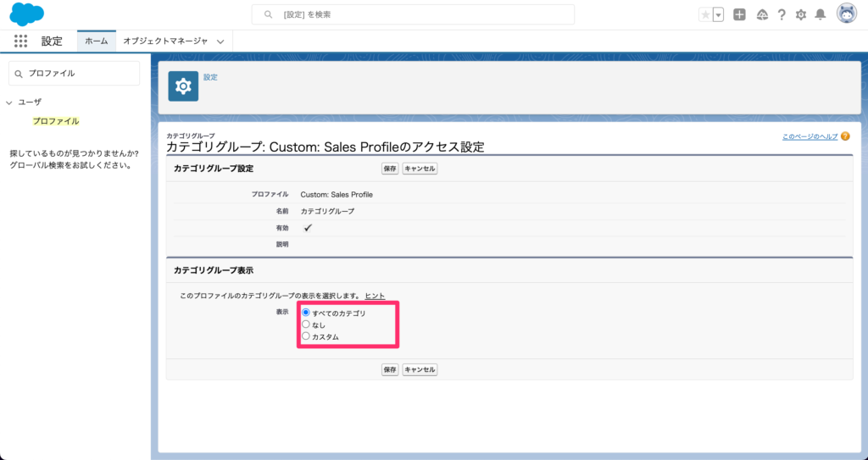Open the このページのヘルプ link

810,136
